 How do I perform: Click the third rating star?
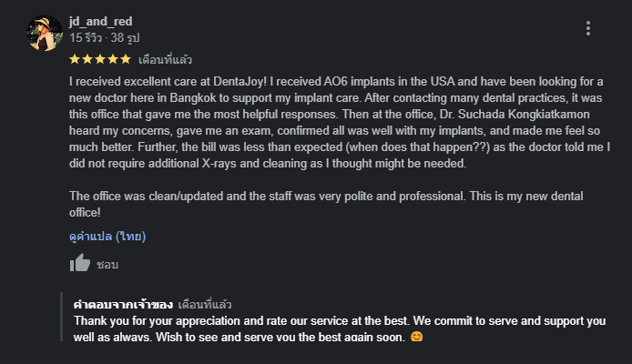pos(100,59)
